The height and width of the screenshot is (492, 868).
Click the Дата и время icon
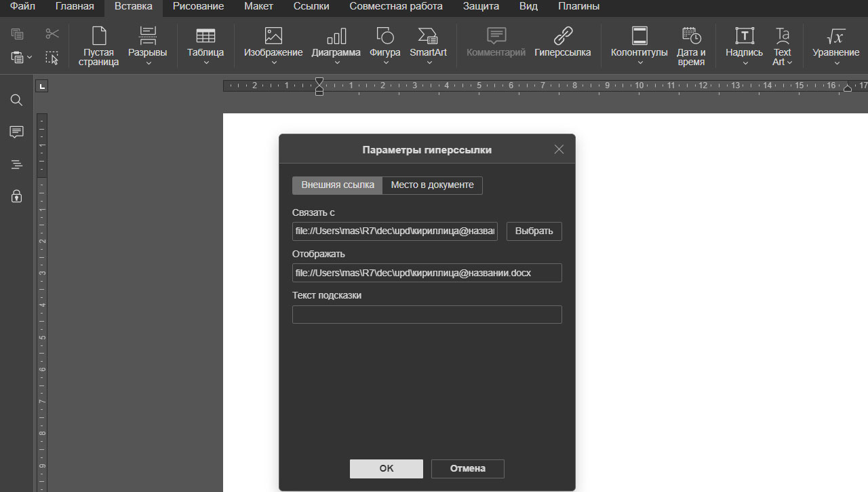[691, 36]
